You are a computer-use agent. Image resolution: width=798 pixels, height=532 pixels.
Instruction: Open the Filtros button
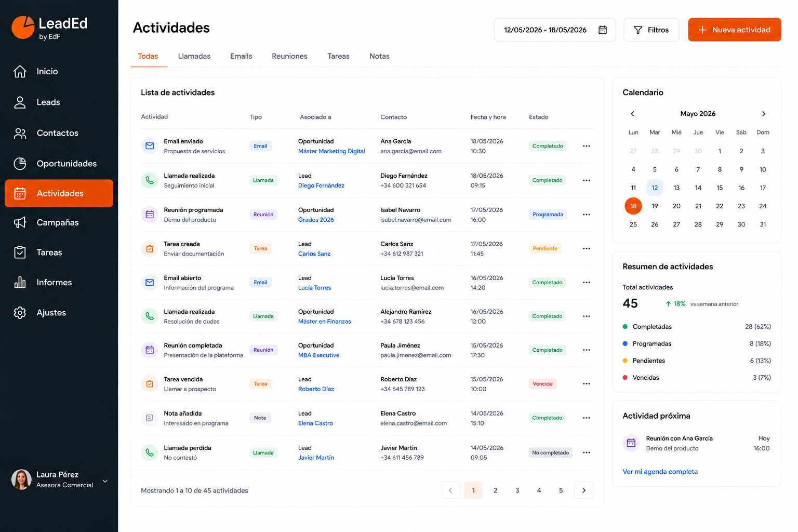pos(651,30)
